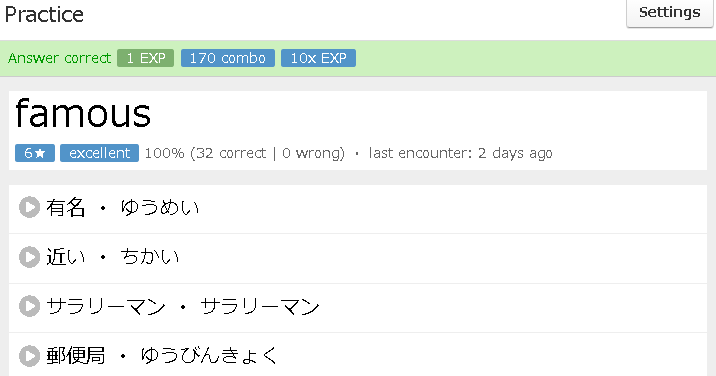Click the Practice page heading
Viewport: 716px width, 376px height.
44,15
